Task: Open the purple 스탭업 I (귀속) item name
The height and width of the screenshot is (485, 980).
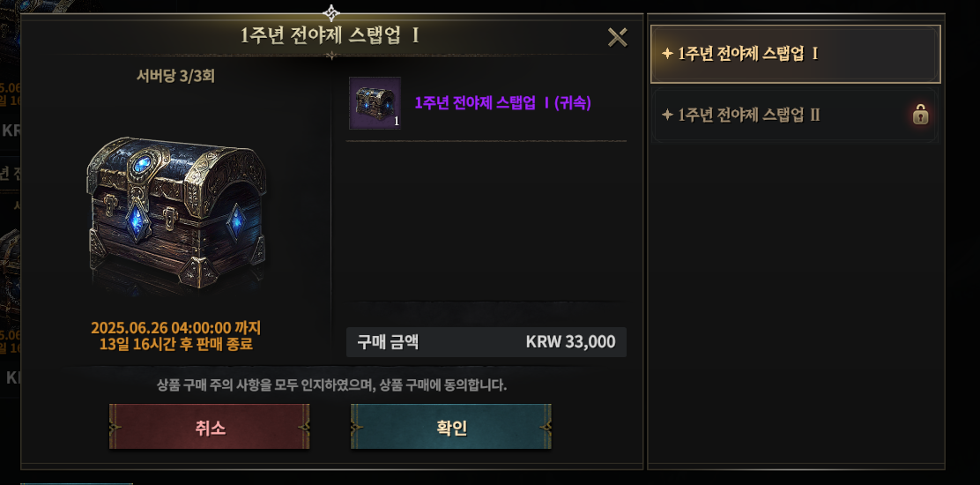Action: pyautogui.click(x=503, y=103)
